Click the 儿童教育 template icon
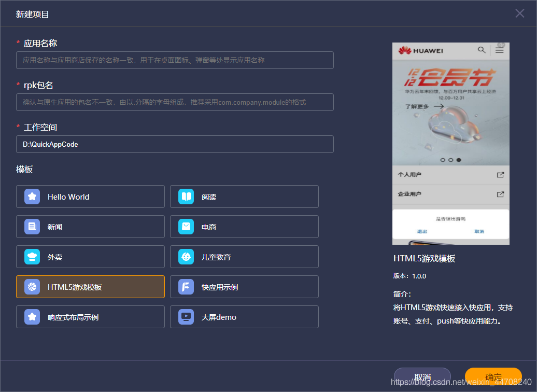 [186, 257]
